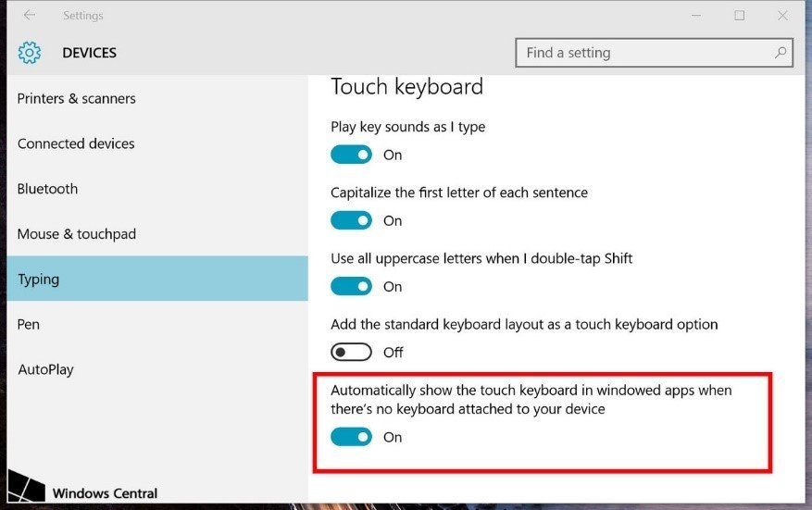Minimize the Settings window
This screenshot has height=510, width=812.
[695, 16]
